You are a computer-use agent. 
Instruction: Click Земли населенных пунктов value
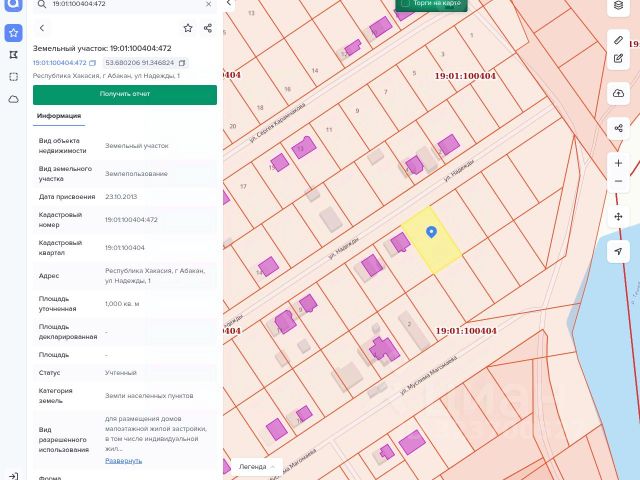(x=149, y=396)
